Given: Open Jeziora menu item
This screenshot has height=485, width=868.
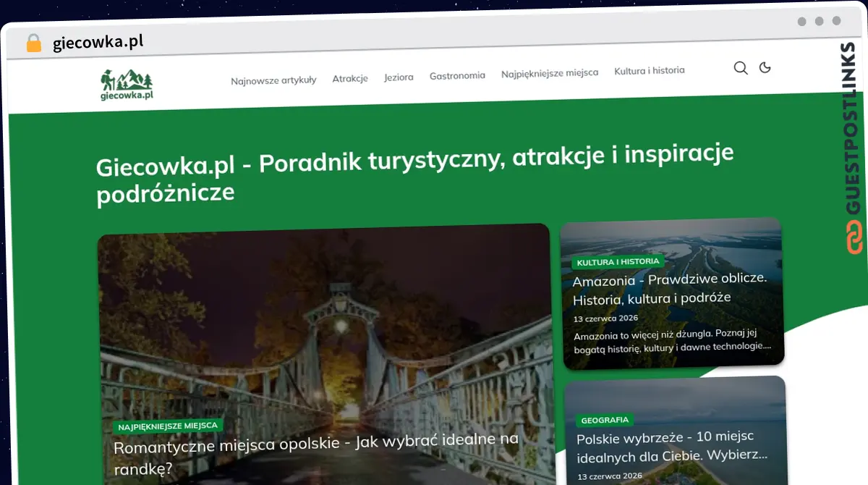Looking at the screenshot, I should [x=399, y=77].
